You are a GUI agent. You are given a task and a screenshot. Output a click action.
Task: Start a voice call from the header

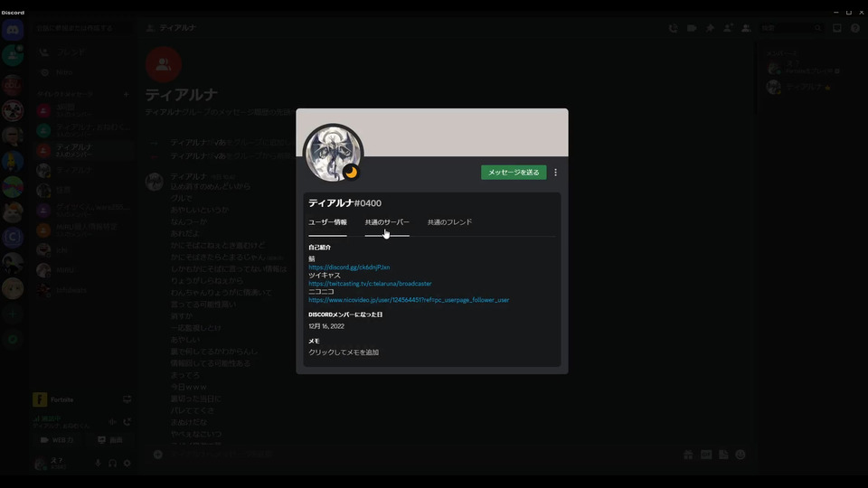(x=673, y=28)
